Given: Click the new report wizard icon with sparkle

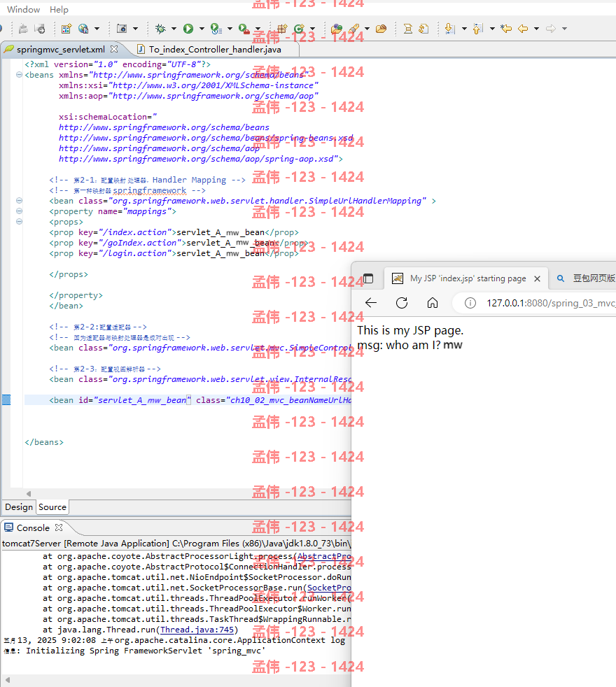Looking at the screenshot, I should 66,29.
